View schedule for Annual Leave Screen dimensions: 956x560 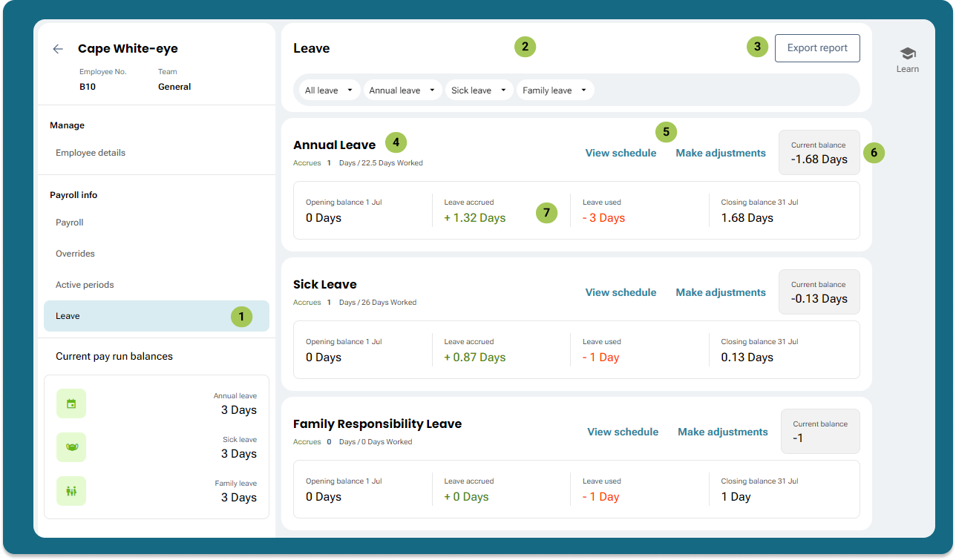coord(621,154)
